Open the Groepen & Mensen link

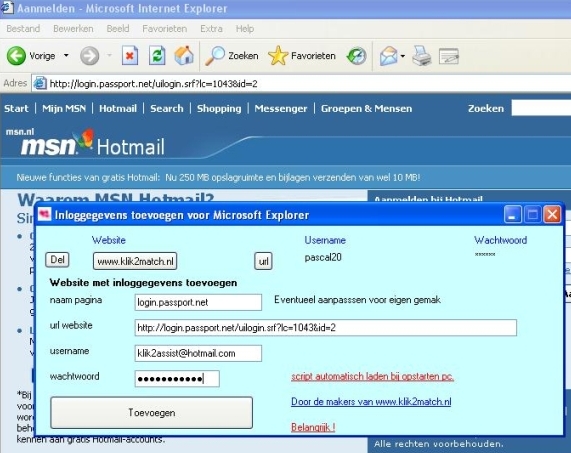click(366, 109)
